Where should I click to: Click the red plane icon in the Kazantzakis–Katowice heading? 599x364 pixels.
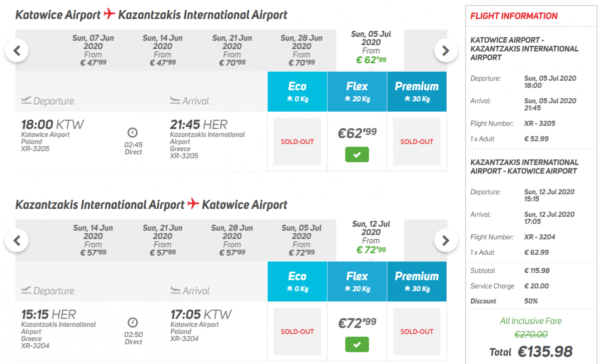click(x=193, y=204)
